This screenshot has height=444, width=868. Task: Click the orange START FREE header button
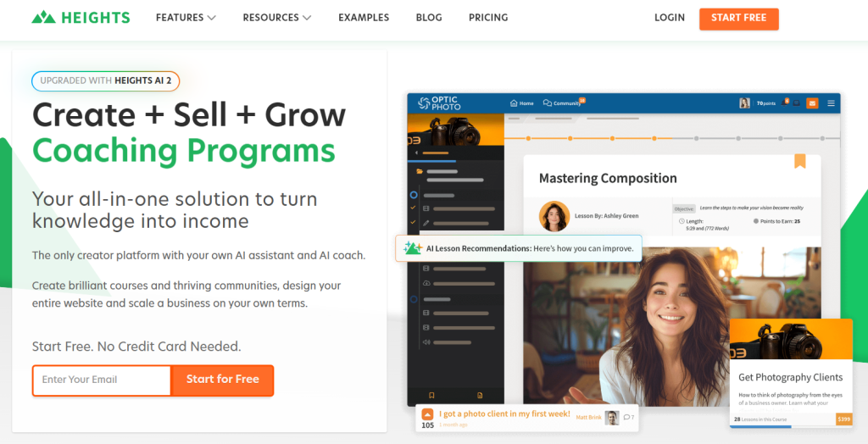[x=738, y=19]
